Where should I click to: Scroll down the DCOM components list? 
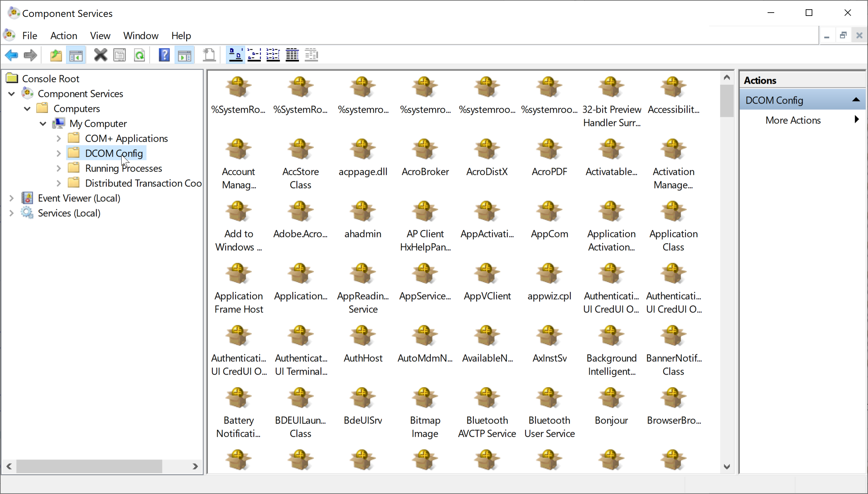pyautogui.click(x=727, y=466)
